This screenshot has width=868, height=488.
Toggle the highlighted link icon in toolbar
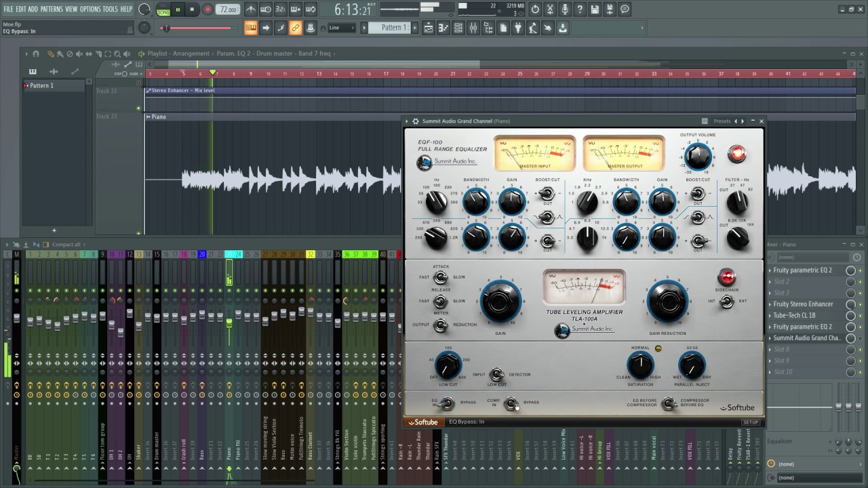tap(296, 28)
